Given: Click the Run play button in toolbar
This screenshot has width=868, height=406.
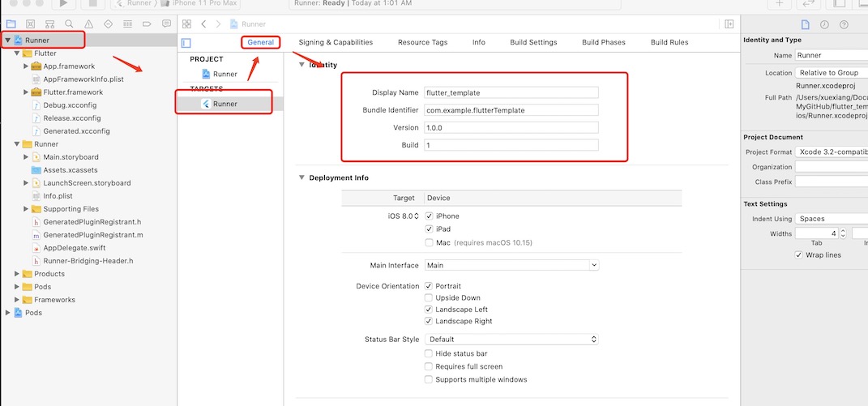Looking at the screenshot, I should pyautogui.click(x=63, y=2).
